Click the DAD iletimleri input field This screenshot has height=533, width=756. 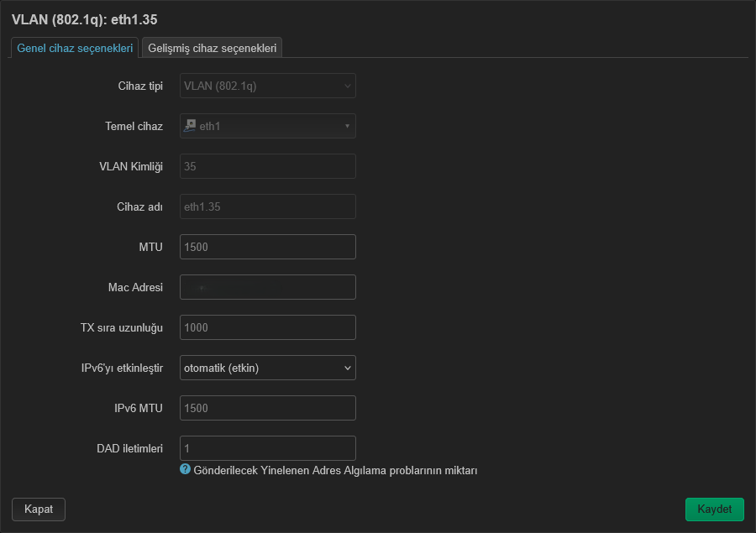click(x=268, y=448)
